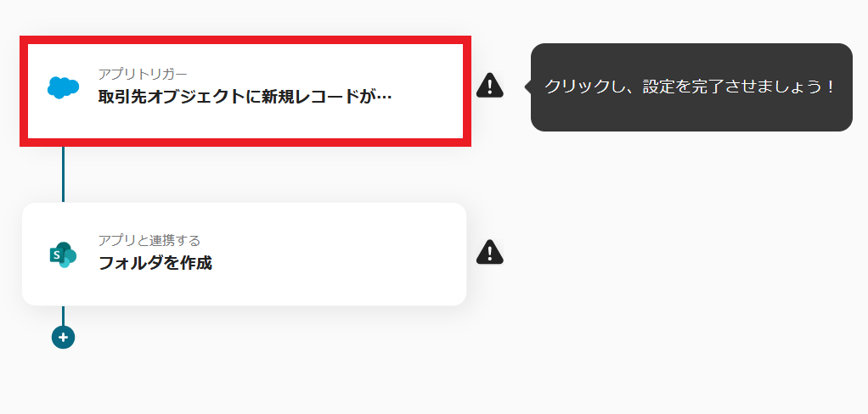Click the connector line between trigger and folder step
The image size is (868, 414).
click(63, 175)
